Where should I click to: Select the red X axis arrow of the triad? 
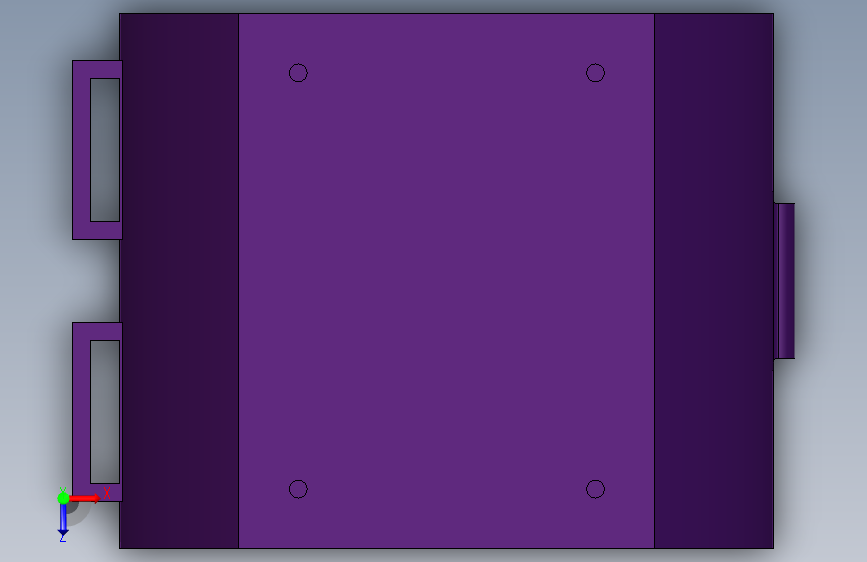coord(85,498)
